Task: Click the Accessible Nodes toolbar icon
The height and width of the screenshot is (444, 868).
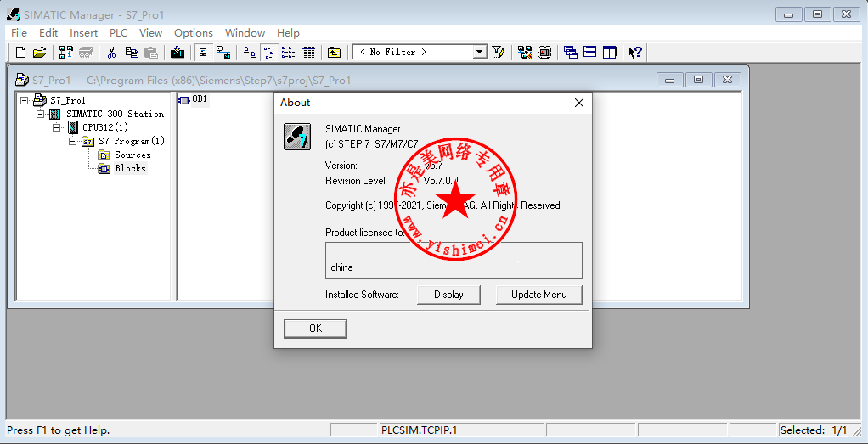Action: tap(66, 53)
